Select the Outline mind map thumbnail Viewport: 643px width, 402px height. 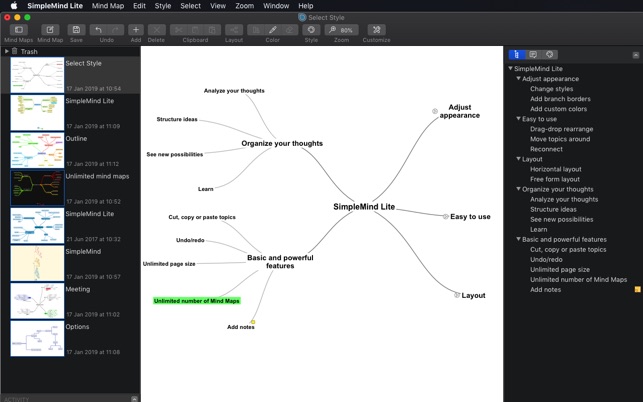37,150
